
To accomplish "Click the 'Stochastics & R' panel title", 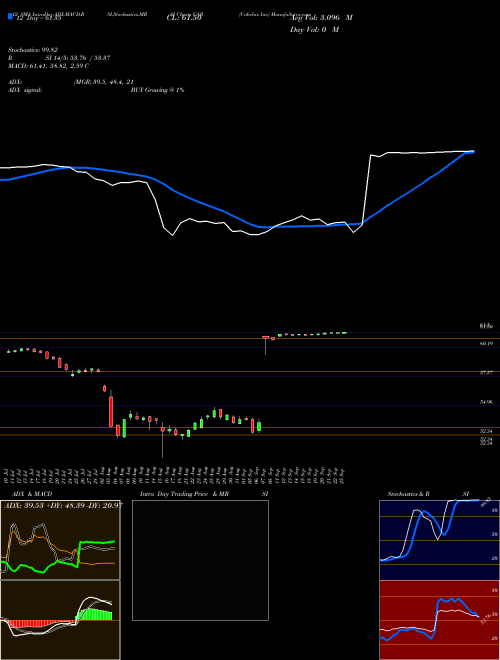I will [x=408, y=494].
